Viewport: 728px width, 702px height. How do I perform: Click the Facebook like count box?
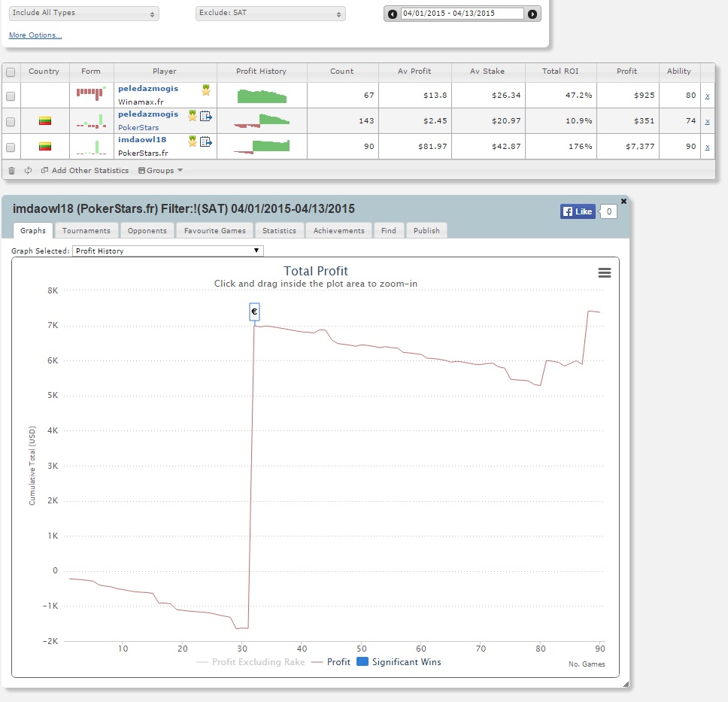609,211
